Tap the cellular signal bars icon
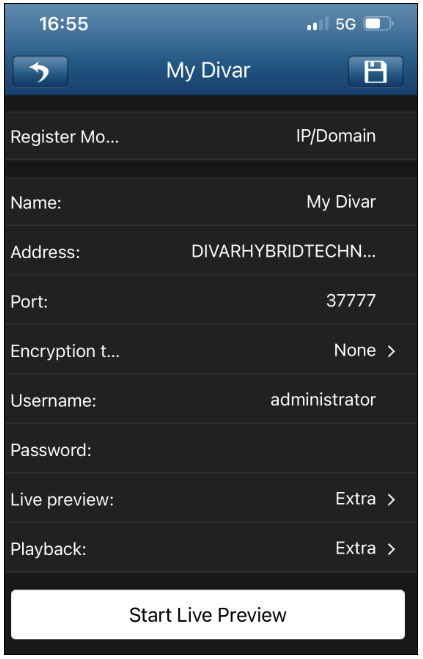This screenshot has height=659, width=423. [317, 24]
